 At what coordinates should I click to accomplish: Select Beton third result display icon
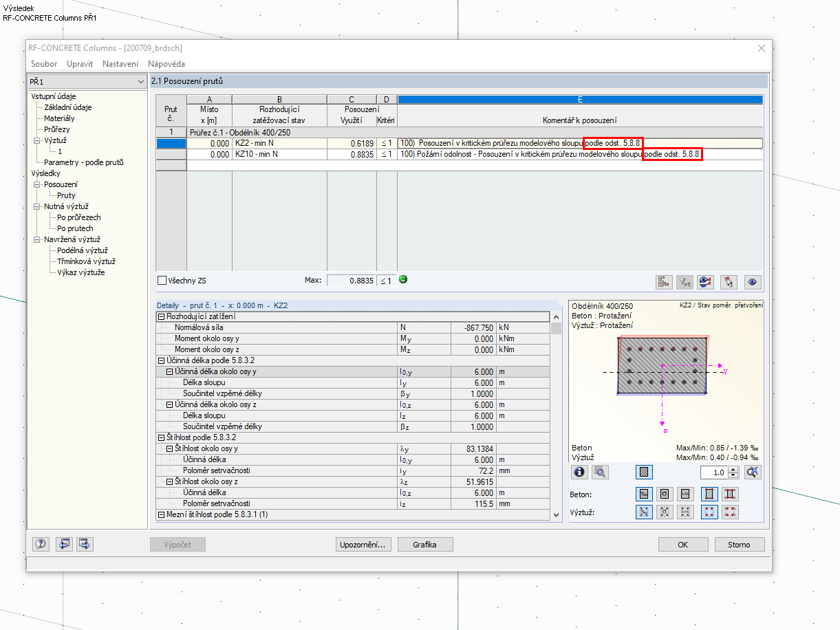tap(685, 494)
